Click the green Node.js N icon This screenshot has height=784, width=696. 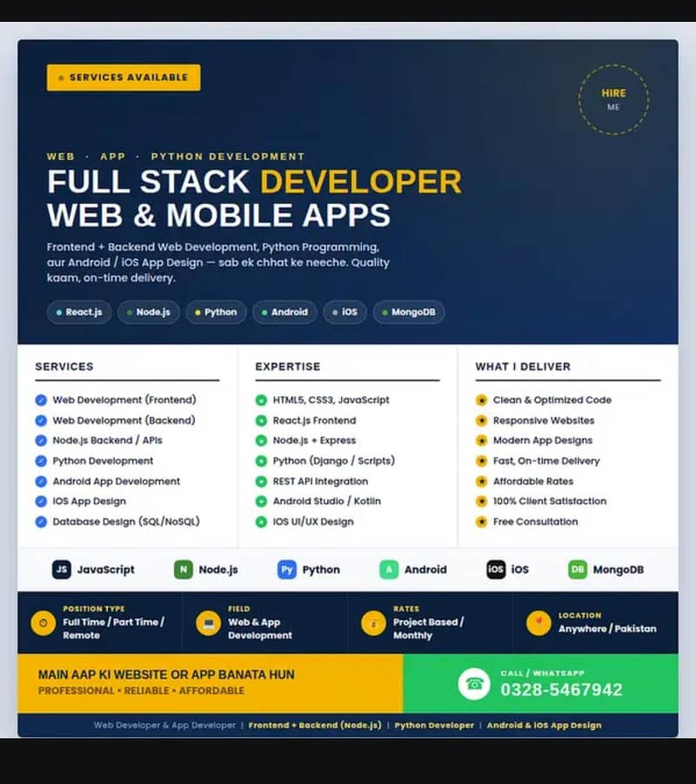[x=184, y=569]
